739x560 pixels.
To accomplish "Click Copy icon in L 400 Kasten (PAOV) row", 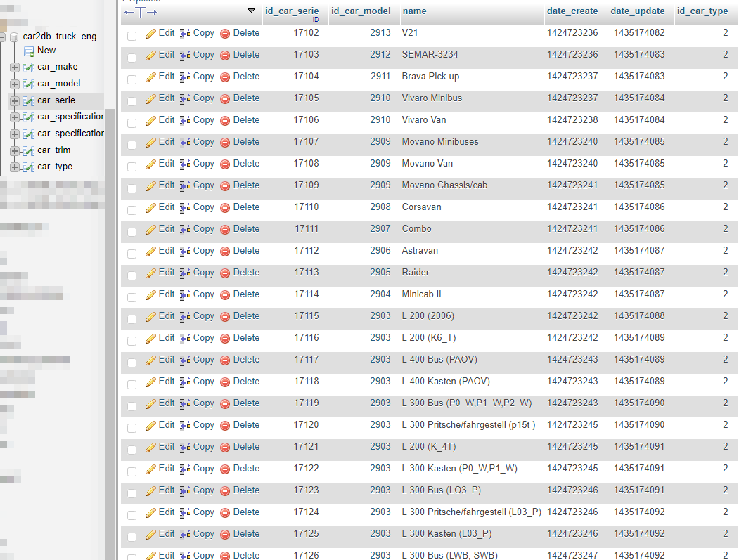I will [185, 382].
